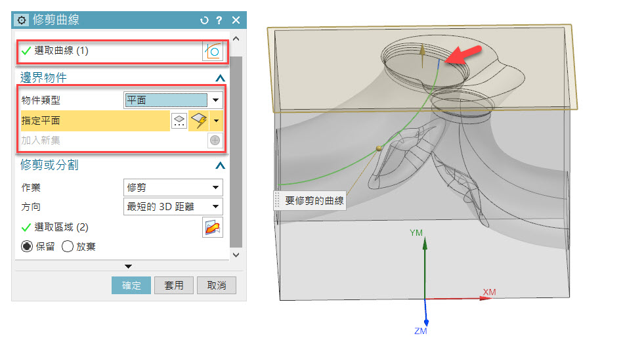The width and height of the screenshot is (644, 350).
Task: Click the ZM axis label
Action: click(x=421, y=331)
